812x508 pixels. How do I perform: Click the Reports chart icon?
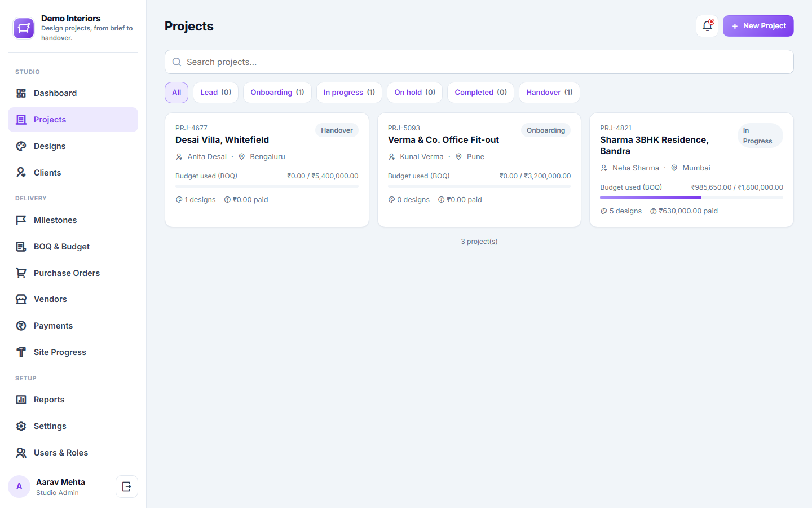(21, 400)
